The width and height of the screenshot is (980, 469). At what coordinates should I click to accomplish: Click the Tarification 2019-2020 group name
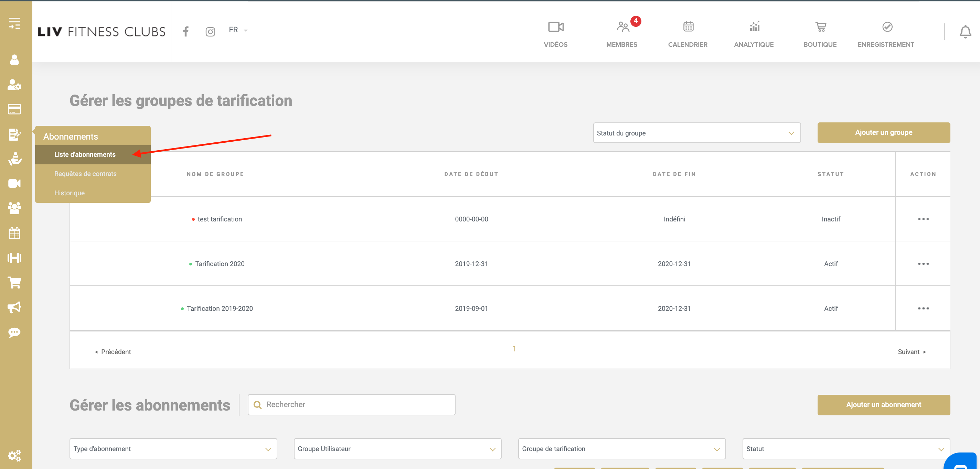click(220, 308)
